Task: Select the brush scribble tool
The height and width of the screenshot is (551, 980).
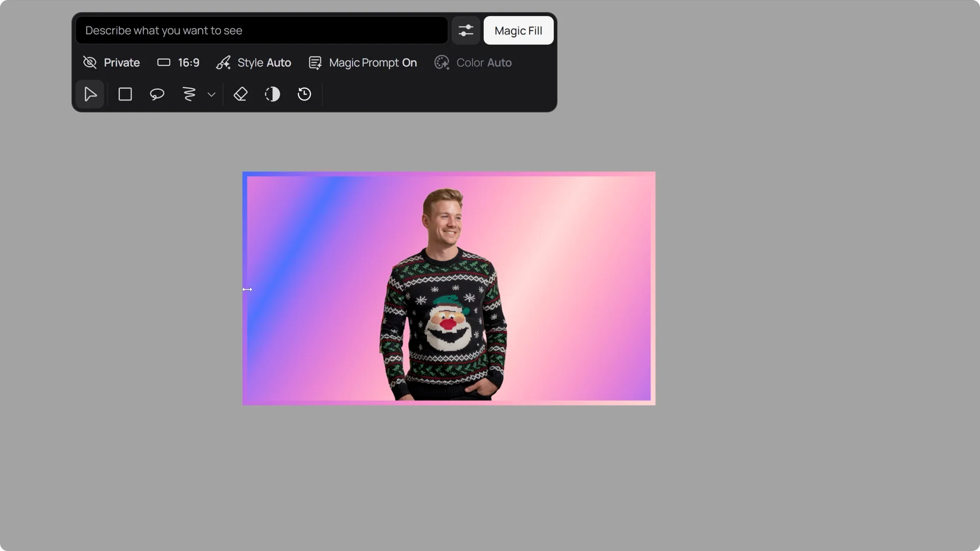Action: [188, 94]
